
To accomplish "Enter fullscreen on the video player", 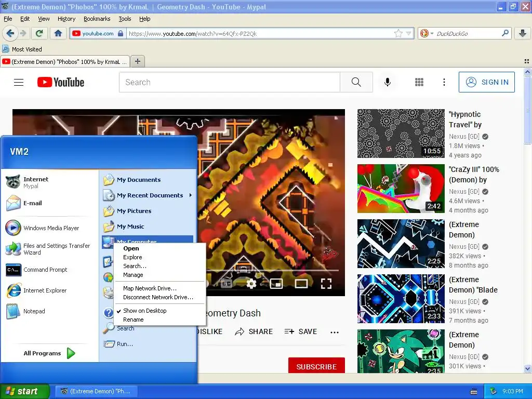I will [x=326, y=283].
